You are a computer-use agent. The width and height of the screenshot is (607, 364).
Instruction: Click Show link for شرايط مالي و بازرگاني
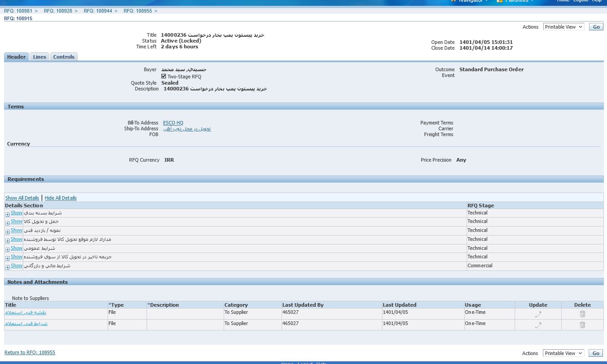pyautogui.click(x=17, y=266)
